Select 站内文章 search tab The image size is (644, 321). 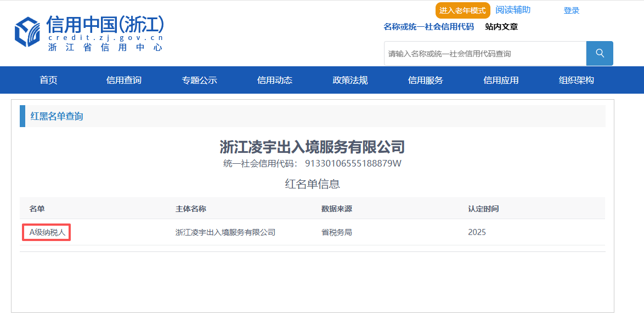click(501, 27)
